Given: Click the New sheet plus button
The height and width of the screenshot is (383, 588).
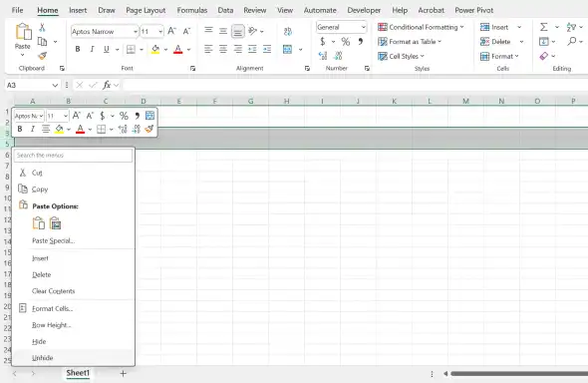Looking at the screenshot, I should [x=123, y=373].
